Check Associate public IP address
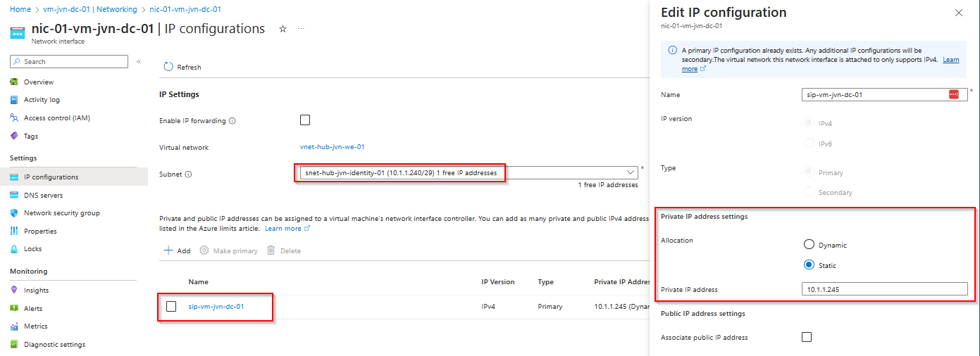The image size is (980, 356). (807, 337)
